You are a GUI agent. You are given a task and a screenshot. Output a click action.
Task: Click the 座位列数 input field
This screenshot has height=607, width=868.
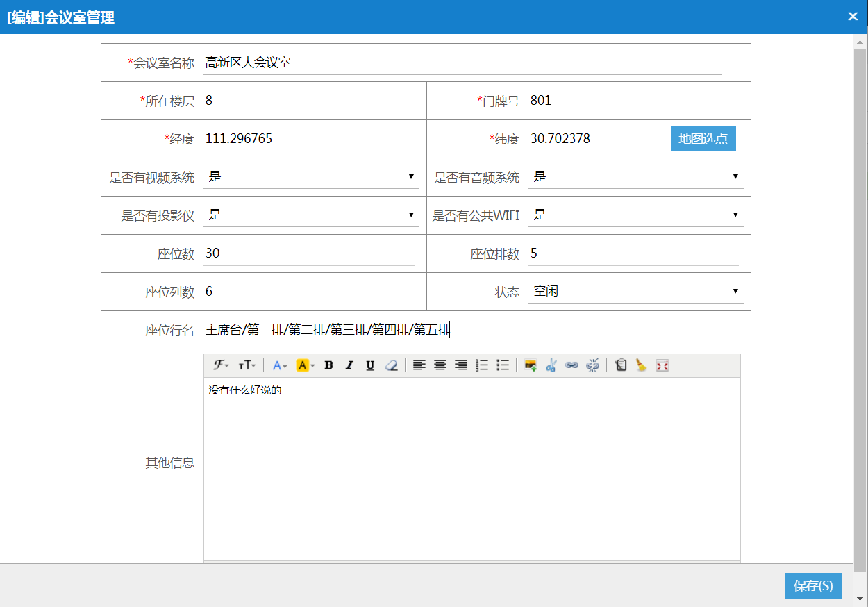pyautogui.click(x=309, y=292)
